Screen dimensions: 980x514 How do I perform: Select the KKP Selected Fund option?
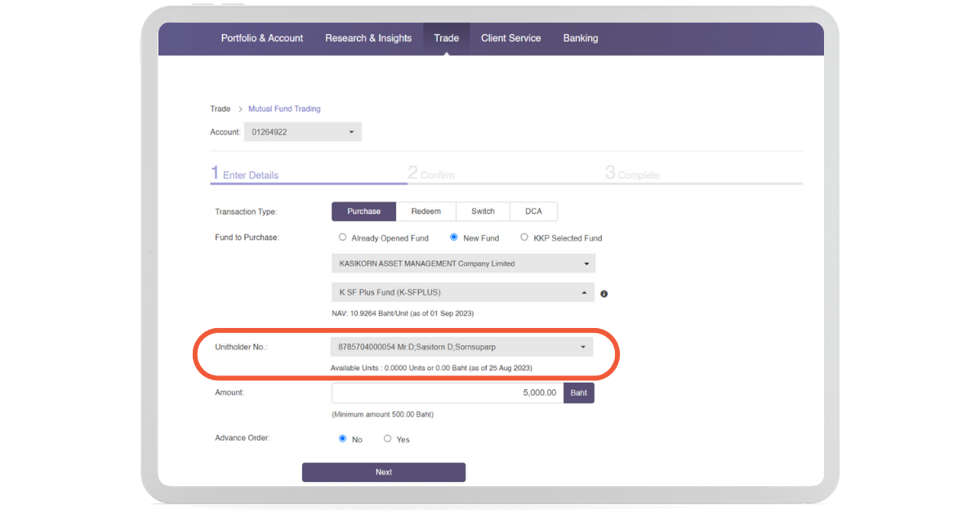[x=524, y=237]
